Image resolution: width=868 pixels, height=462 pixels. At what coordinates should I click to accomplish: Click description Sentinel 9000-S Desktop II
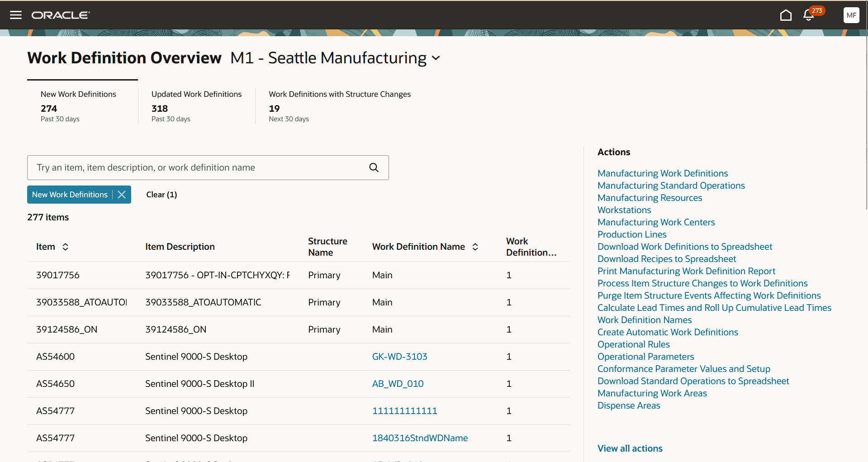click(199, 384)
